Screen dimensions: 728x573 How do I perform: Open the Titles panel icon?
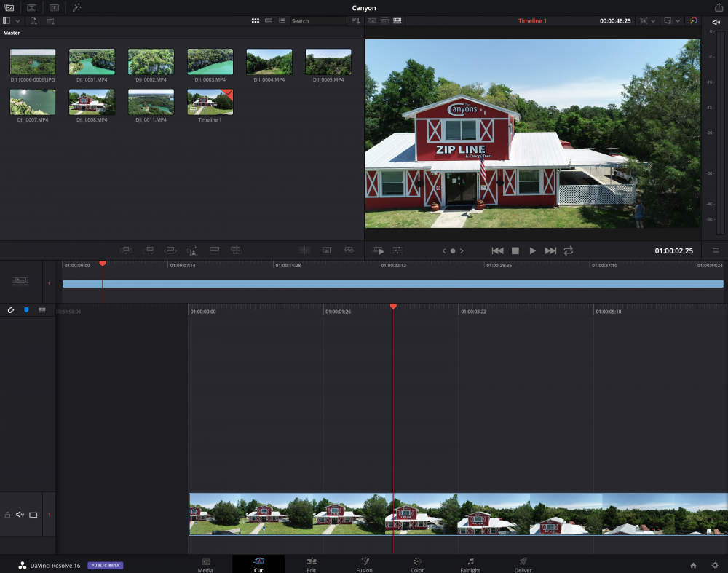[x=54, y=7]
